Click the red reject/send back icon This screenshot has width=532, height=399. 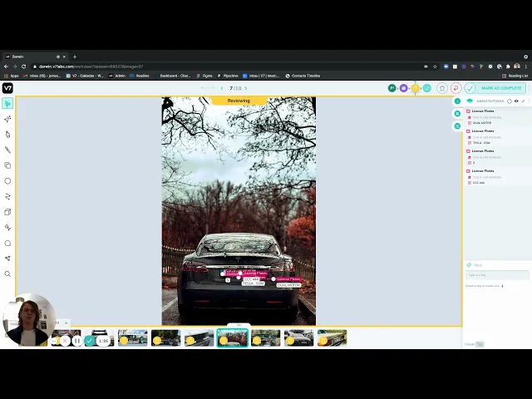click(456, 88)
